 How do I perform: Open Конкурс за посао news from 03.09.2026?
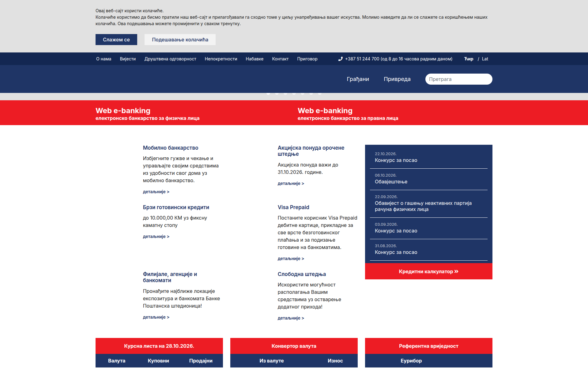[396, 231]
